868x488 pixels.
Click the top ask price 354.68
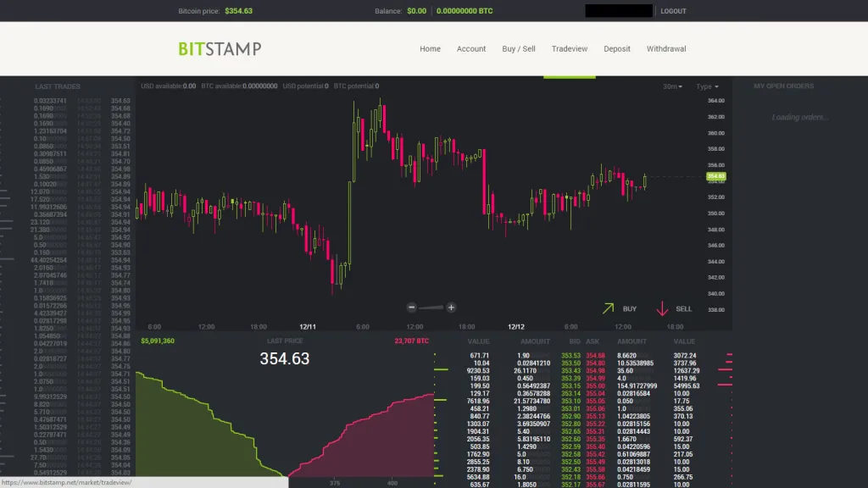point(596,356)
